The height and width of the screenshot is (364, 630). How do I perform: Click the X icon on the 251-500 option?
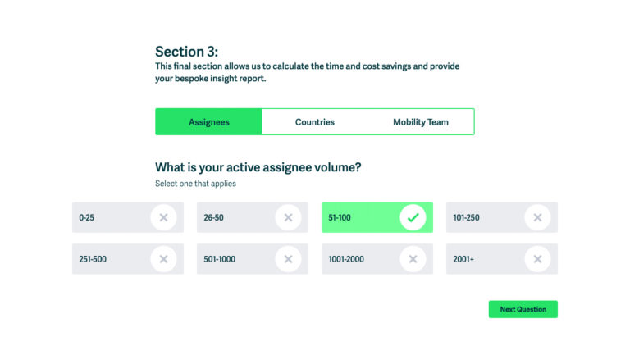click(163, 259)
